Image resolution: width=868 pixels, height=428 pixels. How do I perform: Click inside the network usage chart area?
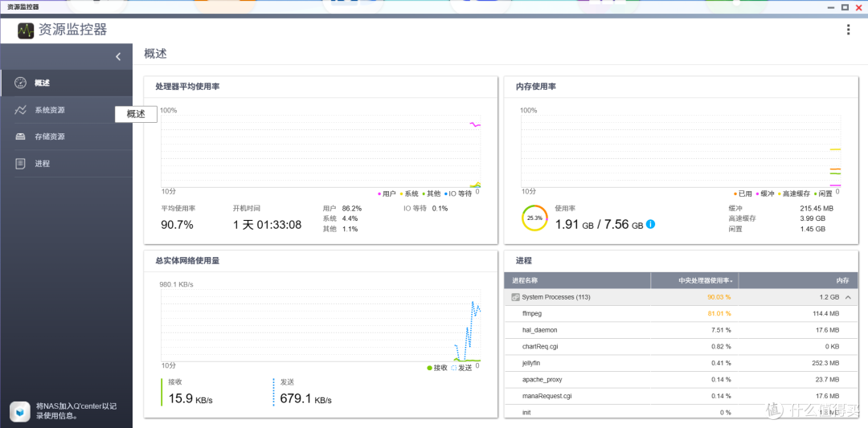(x=321, y=325)
